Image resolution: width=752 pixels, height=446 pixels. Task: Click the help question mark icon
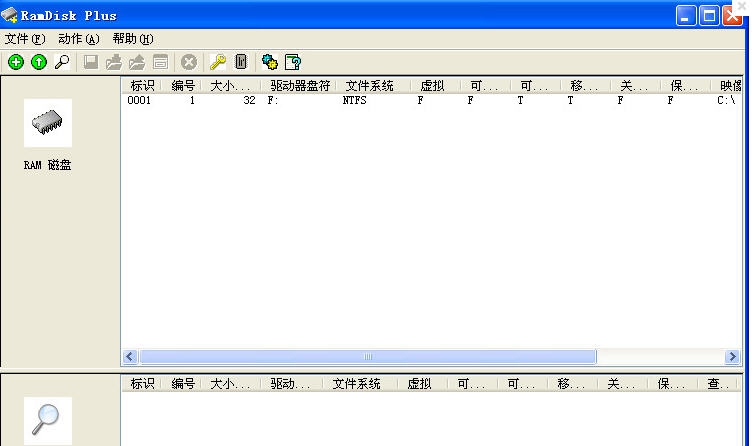point(293,62)
